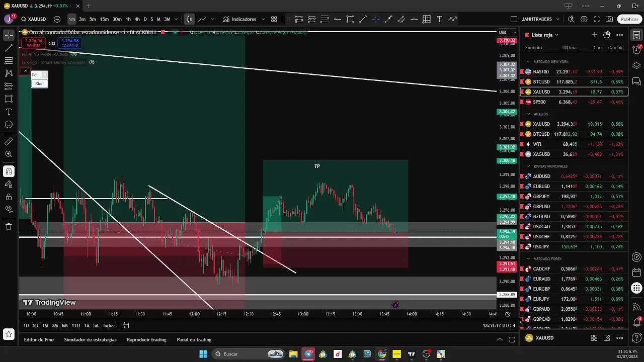
Task: Select the rectangle tool in top toolbar
Action: [350, 19]
